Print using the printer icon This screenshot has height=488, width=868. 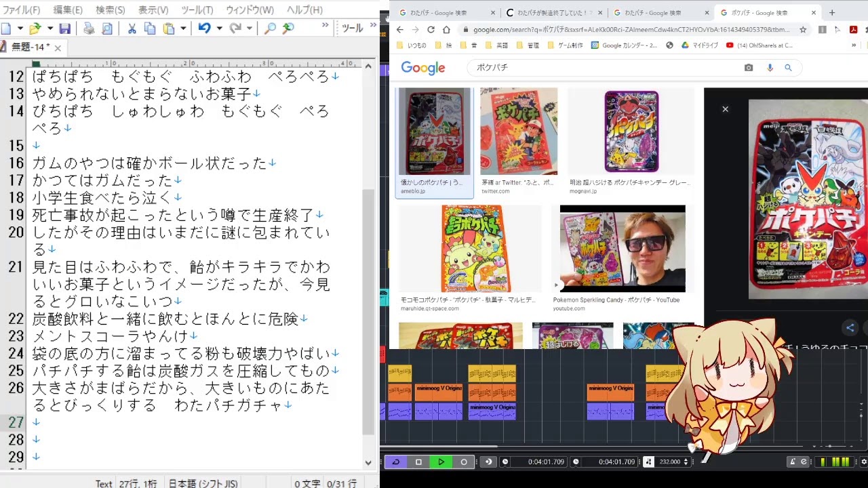[x=89, y=28]
